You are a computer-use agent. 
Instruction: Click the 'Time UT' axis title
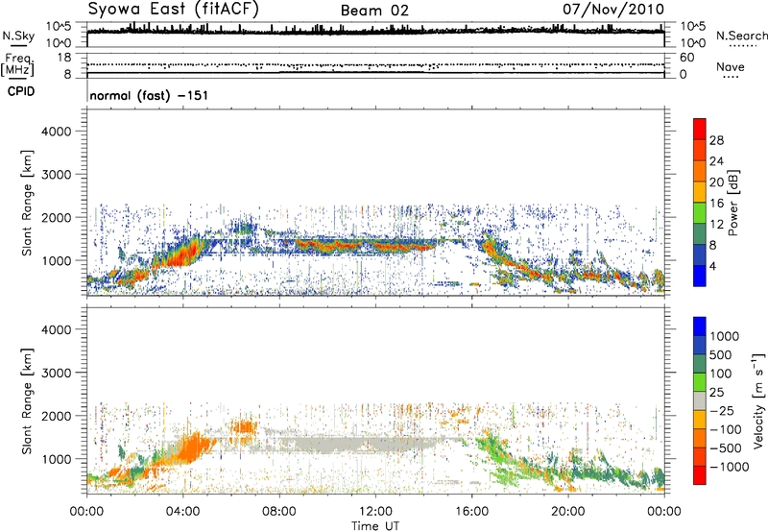click(x=375, y=526)
